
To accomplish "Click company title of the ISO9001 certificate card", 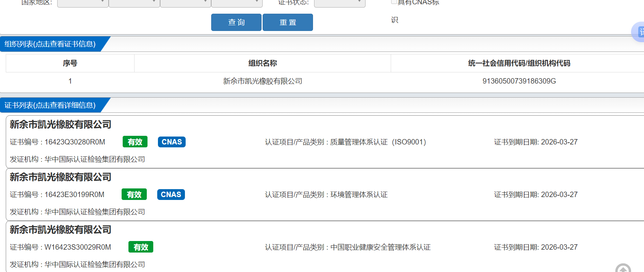I will tap(60, 125).
